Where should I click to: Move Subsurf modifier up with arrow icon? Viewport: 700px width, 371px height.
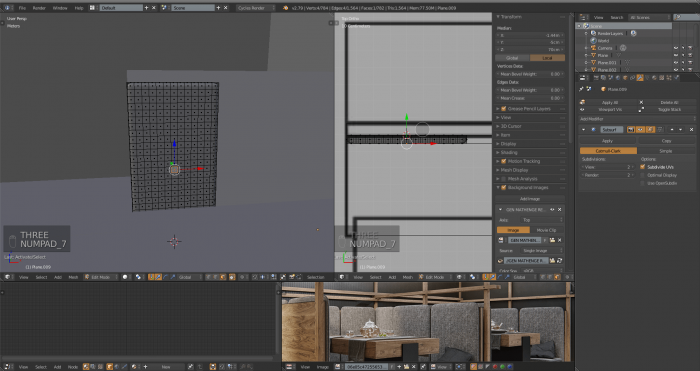672,129
